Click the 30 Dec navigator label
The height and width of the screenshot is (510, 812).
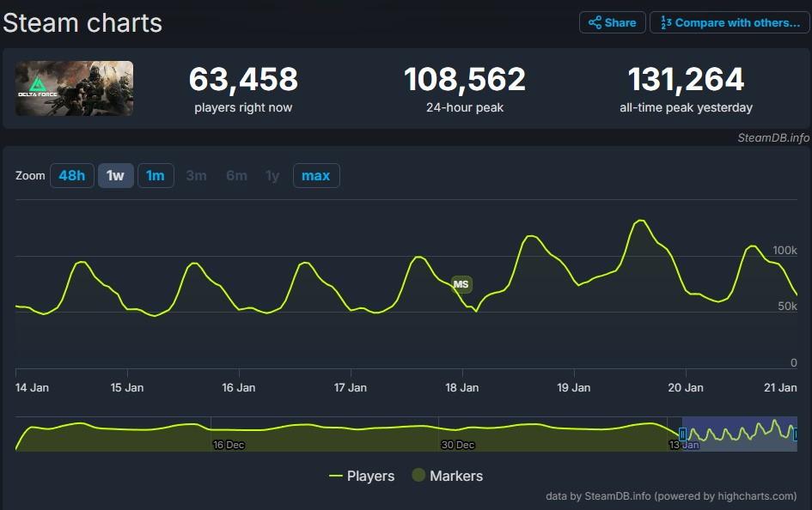(458, 445)
